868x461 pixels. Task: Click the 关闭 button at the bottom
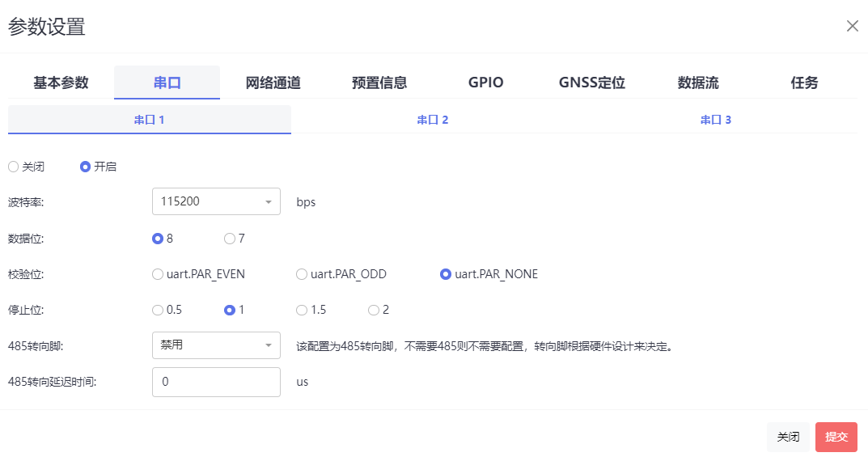click(x=788, y=438)
